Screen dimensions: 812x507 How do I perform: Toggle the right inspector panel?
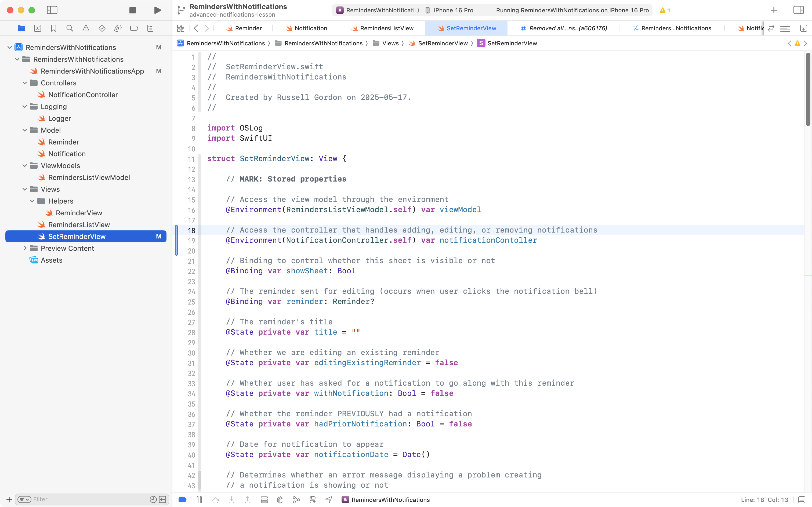click(x=798, y=10)
